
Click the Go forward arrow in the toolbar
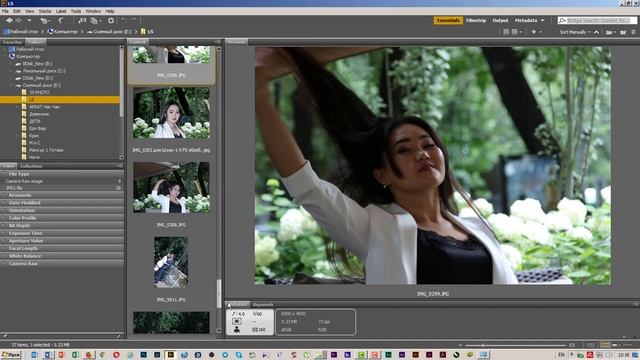click(18, 20)
